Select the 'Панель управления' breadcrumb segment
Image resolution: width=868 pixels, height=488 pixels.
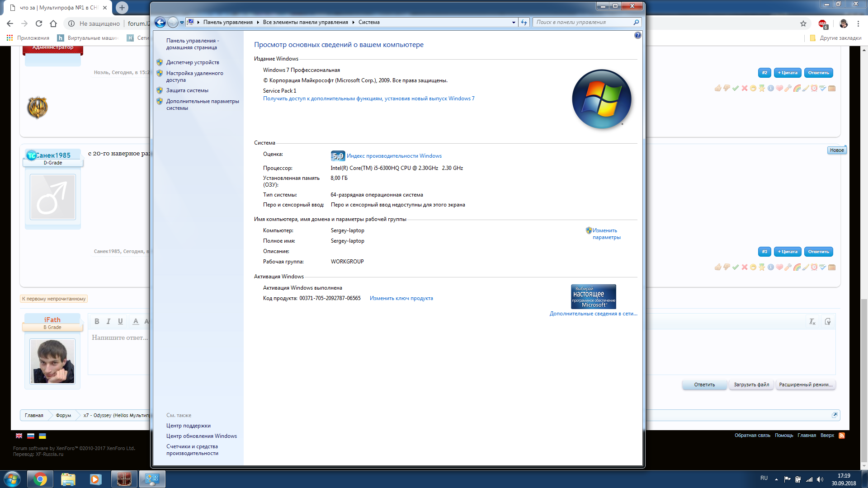228,22
